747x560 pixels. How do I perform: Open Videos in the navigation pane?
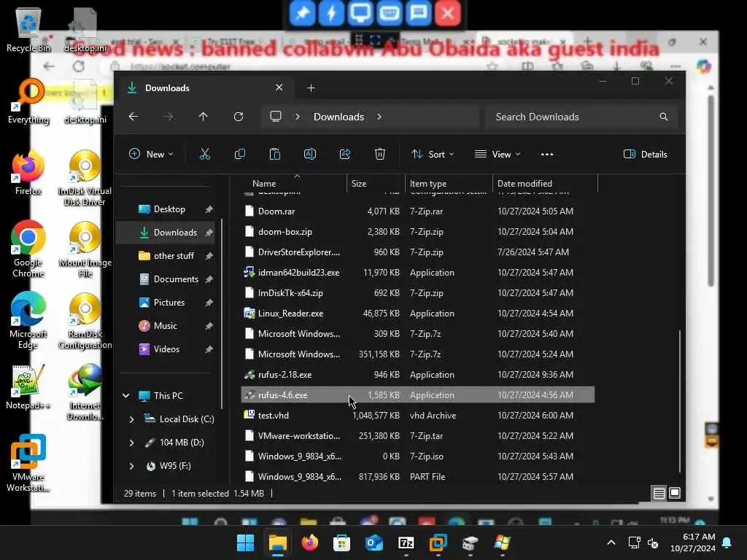click(166, 349)
